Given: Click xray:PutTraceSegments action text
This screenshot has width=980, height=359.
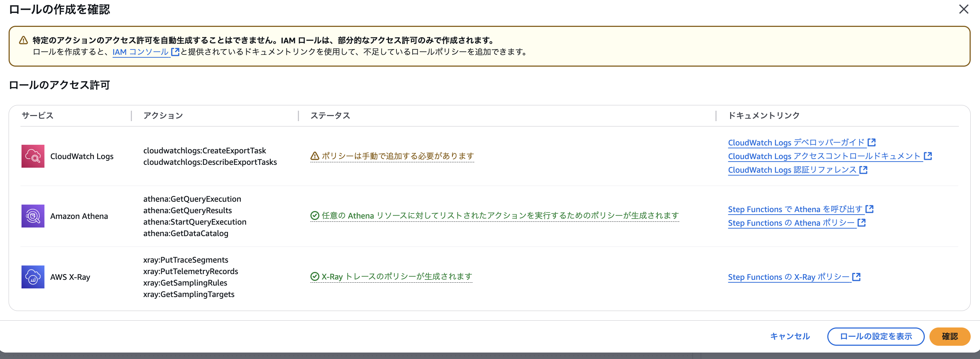Looking at the screenshot, I should click(x=186, y=260).
